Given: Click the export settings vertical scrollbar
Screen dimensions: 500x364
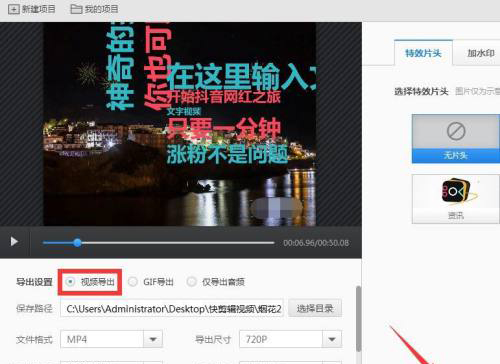Looking at the screenshot, I should pos(358,318).
